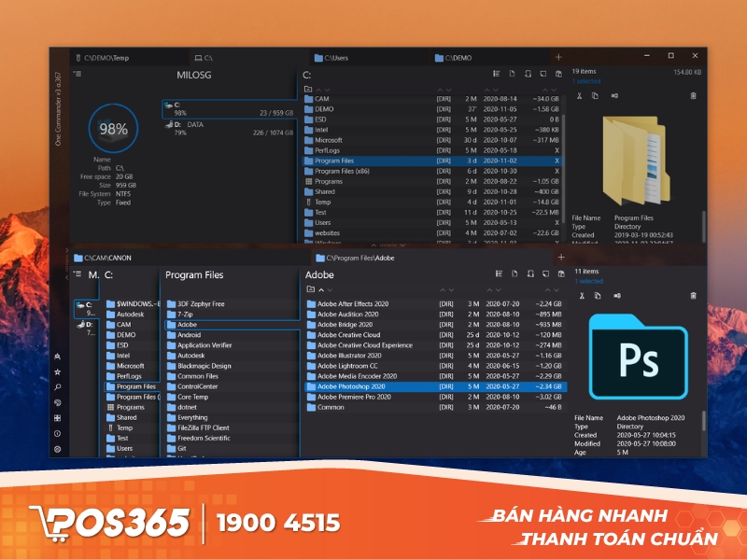
Task: Open the favorites star in the sidebar
Action: tap(58, 371)
